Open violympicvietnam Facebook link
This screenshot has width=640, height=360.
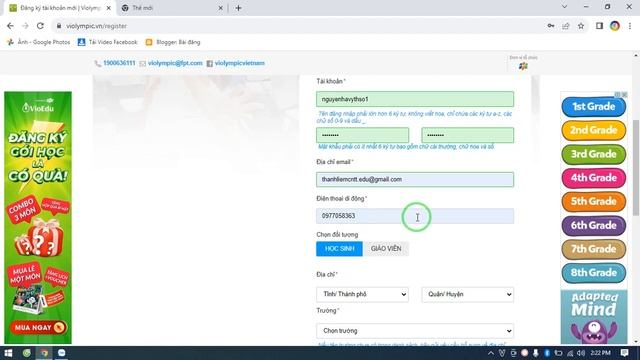240,63
